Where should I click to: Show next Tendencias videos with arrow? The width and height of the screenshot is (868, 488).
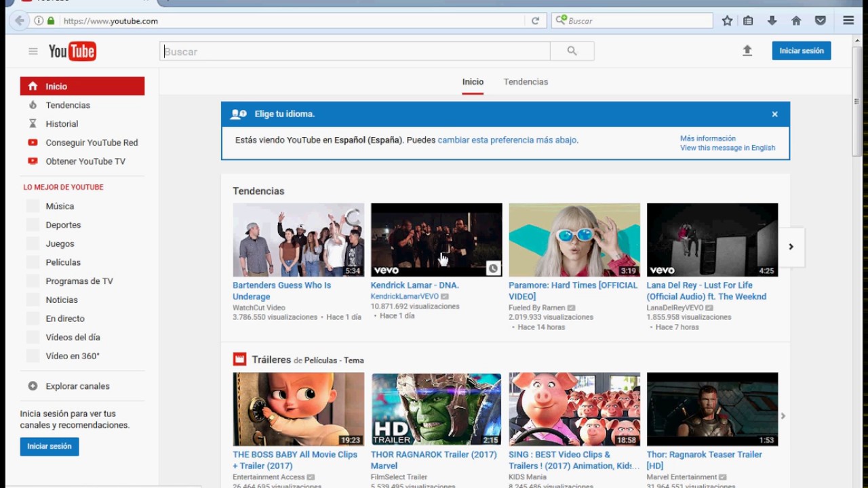coord(791,247)
